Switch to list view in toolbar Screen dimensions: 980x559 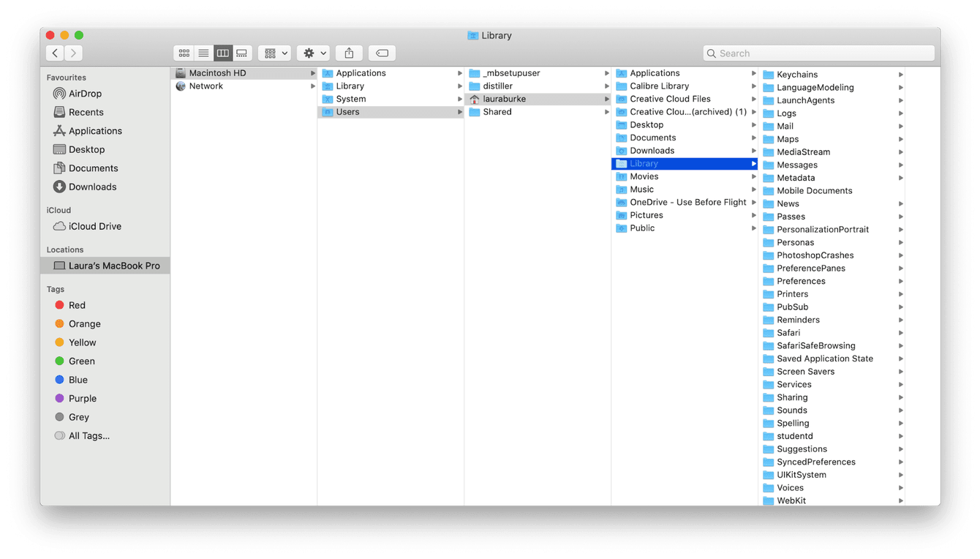pyautogui.click(x=203, y=53)
